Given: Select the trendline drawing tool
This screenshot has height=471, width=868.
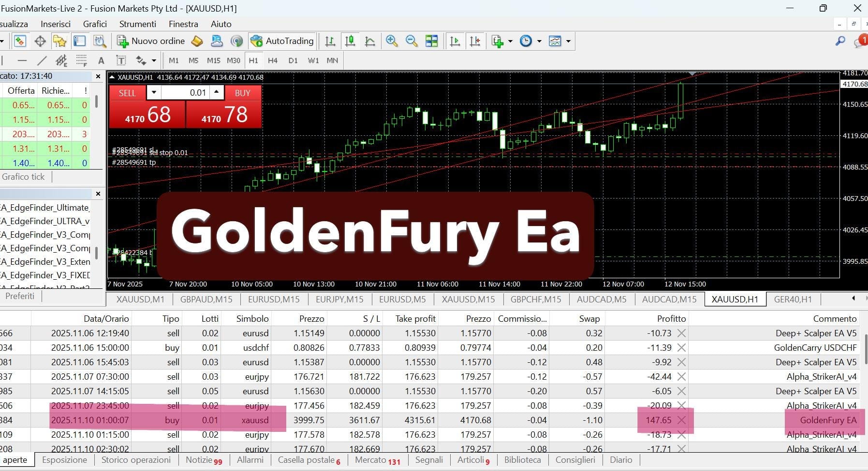Looking at the screenshot, I should [x=42, y=60].
